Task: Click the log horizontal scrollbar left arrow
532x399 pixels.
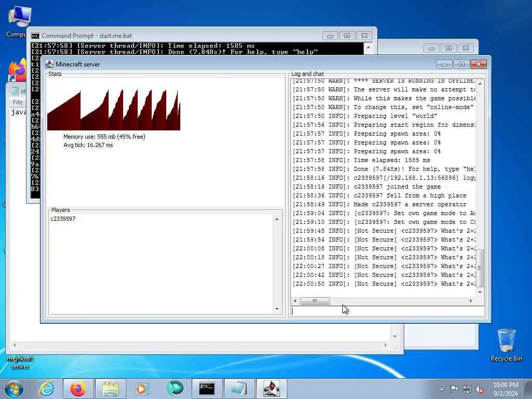Action: (295, 301)
